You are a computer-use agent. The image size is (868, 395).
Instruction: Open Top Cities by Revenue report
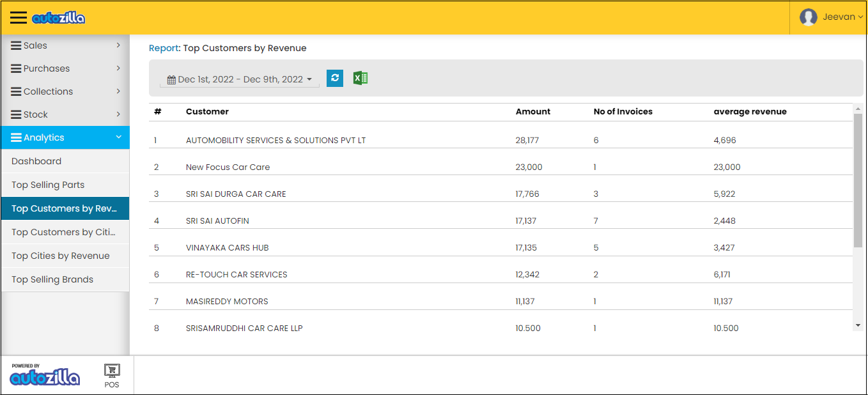(x=65, y=256)
